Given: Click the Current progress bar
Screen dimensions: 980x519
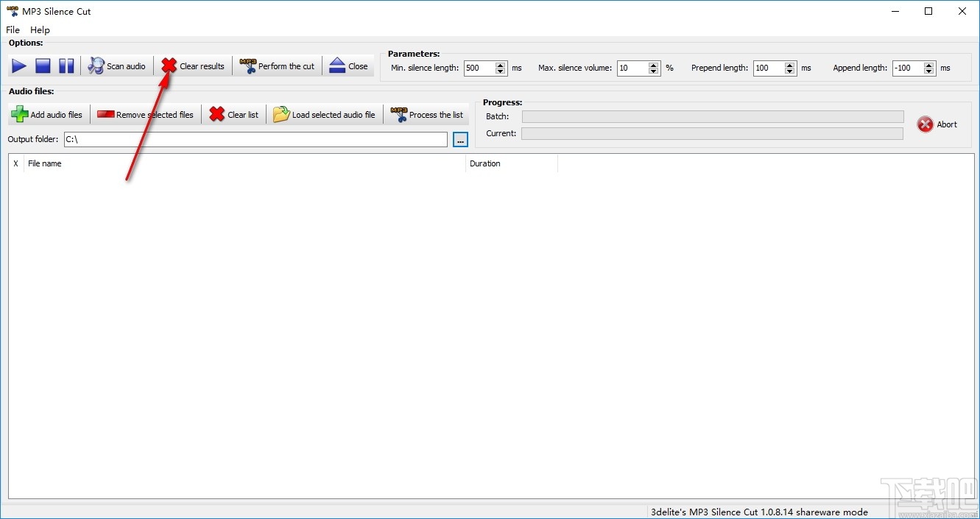Looking at the screenshot, I should click(x=711, y=133).
